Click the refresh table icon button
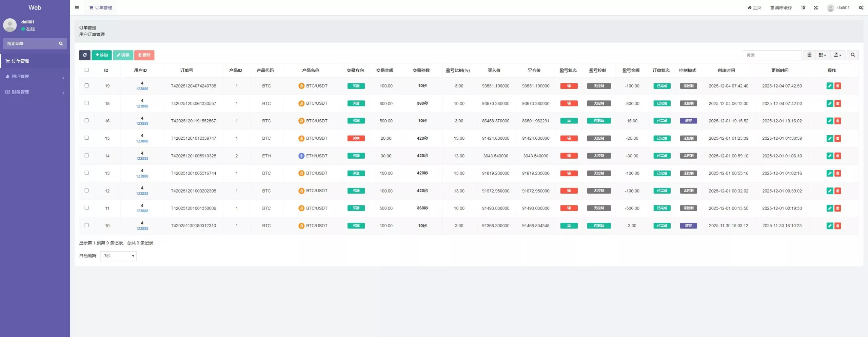This screenshot has width=868, height=337. click(85, 55)
